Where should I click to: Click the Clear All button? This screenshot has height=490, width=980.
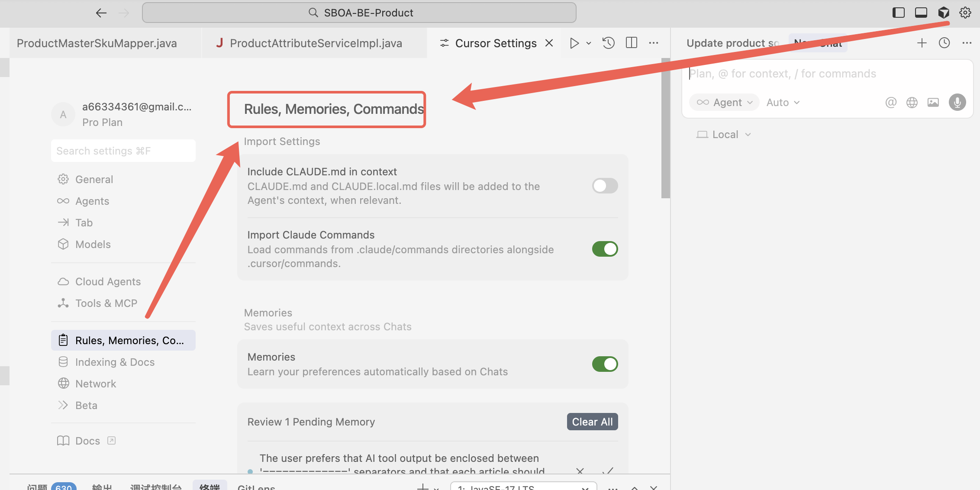[x=592, y=422]
